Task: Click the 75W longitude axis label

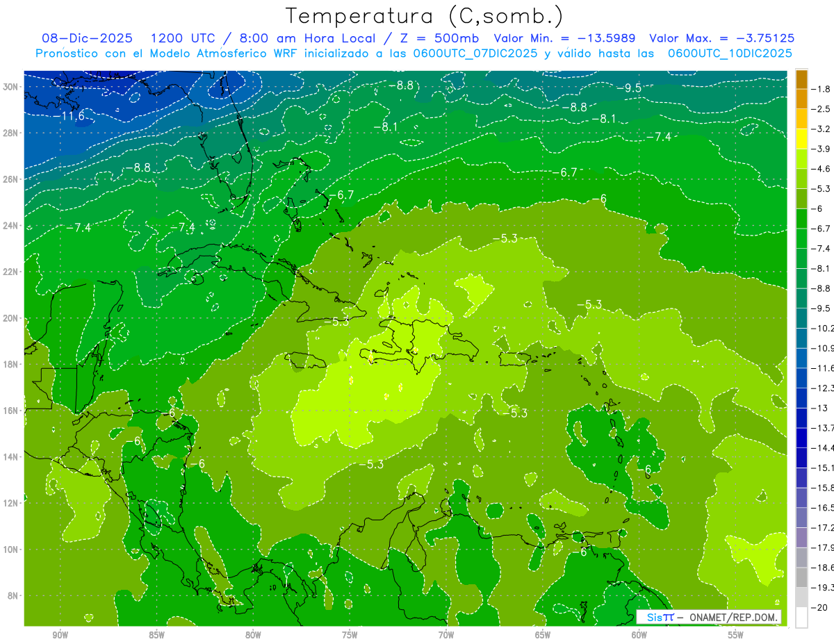Action: (350, 636)
